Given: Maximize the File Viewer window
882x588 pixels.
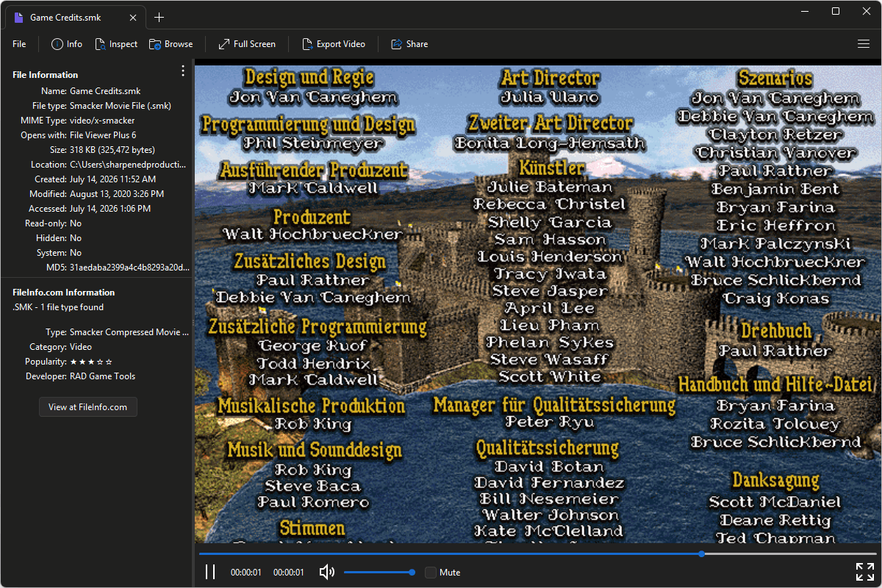Looking at the screenshot, I should 836,11.
